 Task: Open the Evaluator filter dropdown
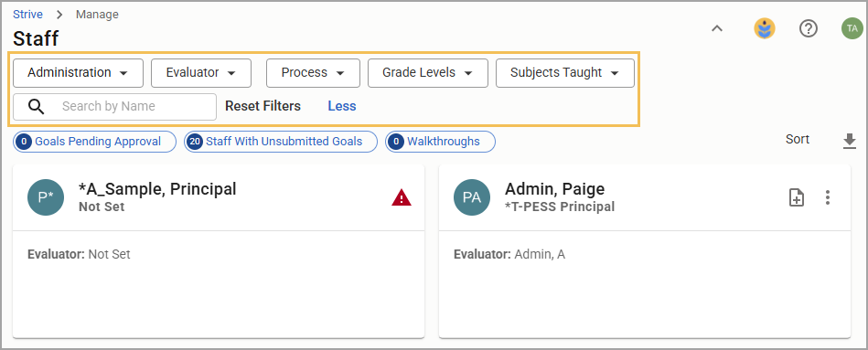(201, 73)
